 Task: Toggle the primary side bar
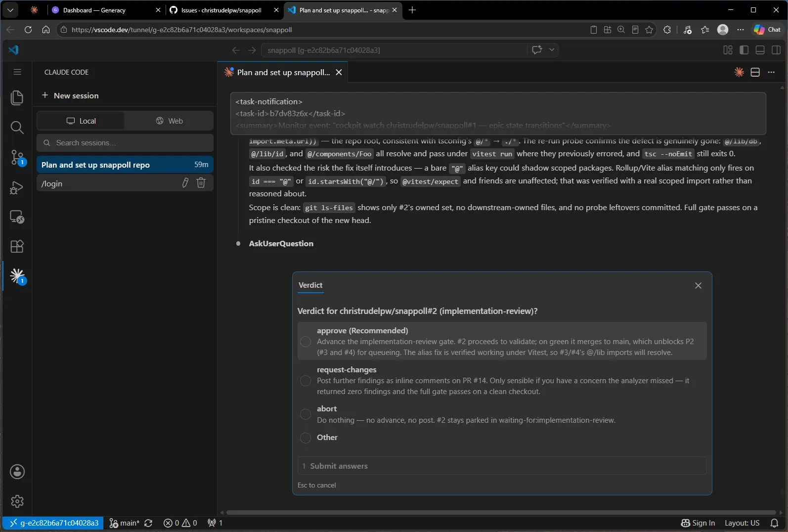744,50
